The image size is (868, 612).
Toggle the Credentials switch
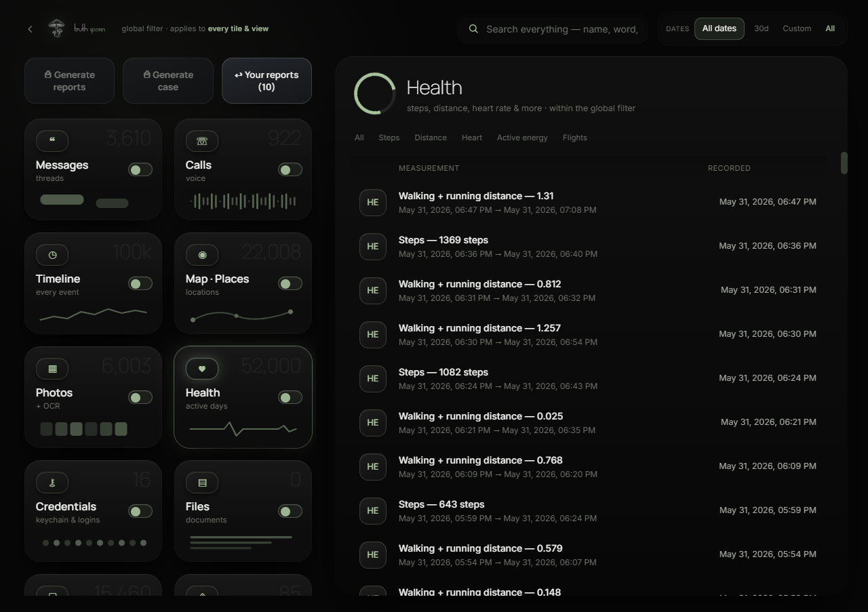[x=140, y=511]
